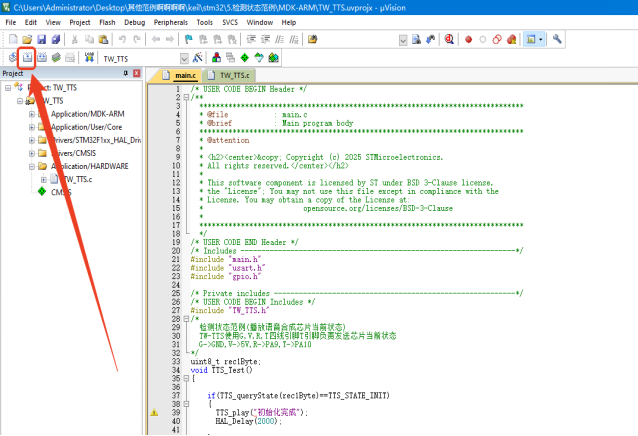Collapse code fold at line 2

[x=184, y=97]
